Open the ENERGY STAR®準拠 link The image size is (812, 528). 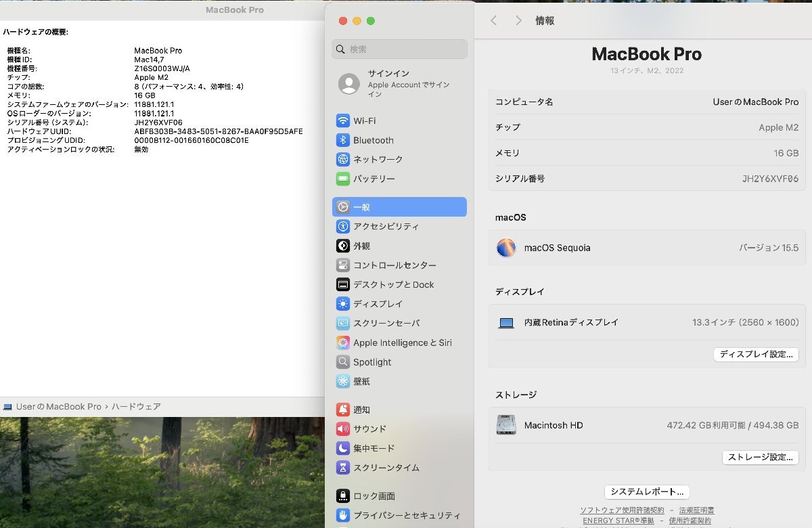pos(618,521)
